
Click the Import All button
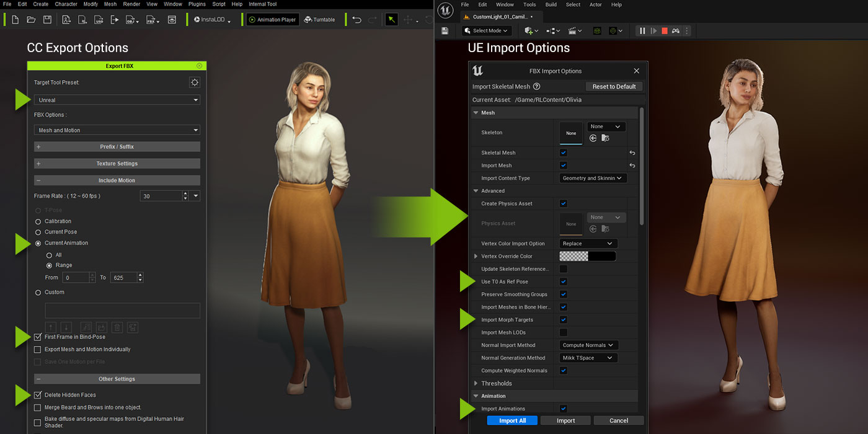[512, 420]
